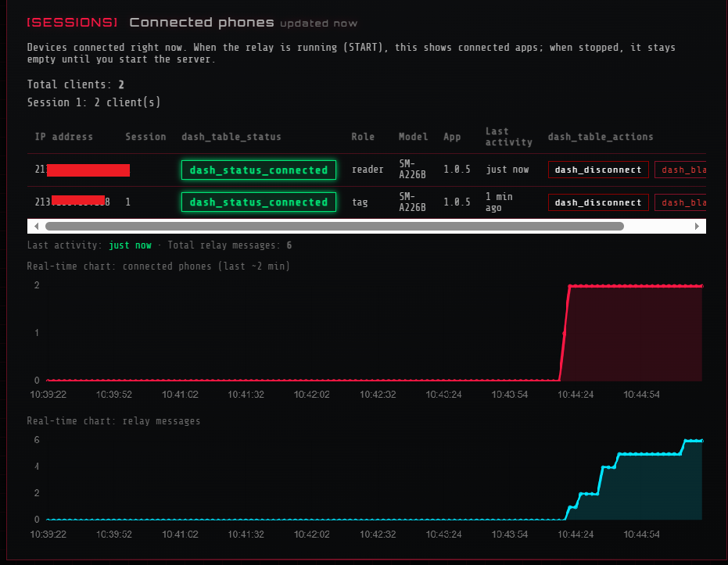Select the dash_status_connected badge for the tag
This screenshot has width=728, height=565.
click(x=258, y=202)
